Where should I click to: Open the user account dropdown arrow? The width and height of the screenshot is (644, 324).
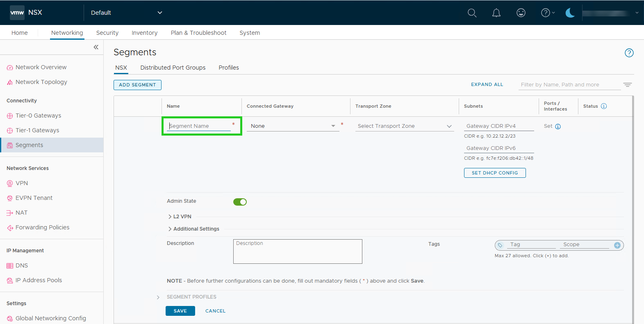click(x=637, y=13)
